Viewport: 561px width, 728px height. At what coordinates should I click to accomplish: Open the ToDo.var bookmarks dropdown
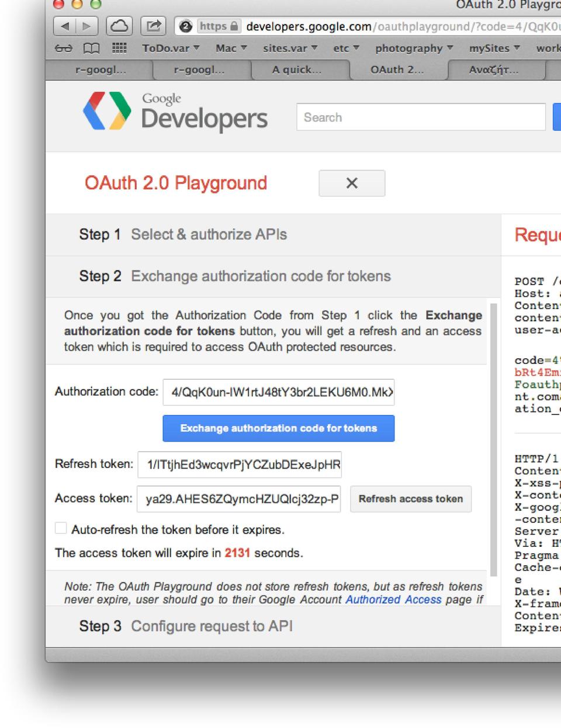tap(171, 48)
